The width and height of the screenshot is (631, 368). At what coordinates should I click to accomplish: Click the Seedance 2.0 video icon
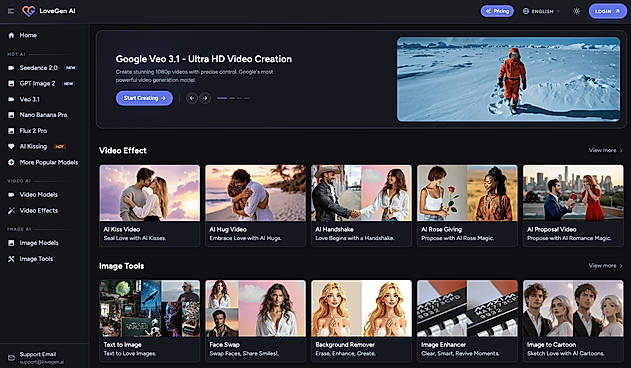[11, 68]
